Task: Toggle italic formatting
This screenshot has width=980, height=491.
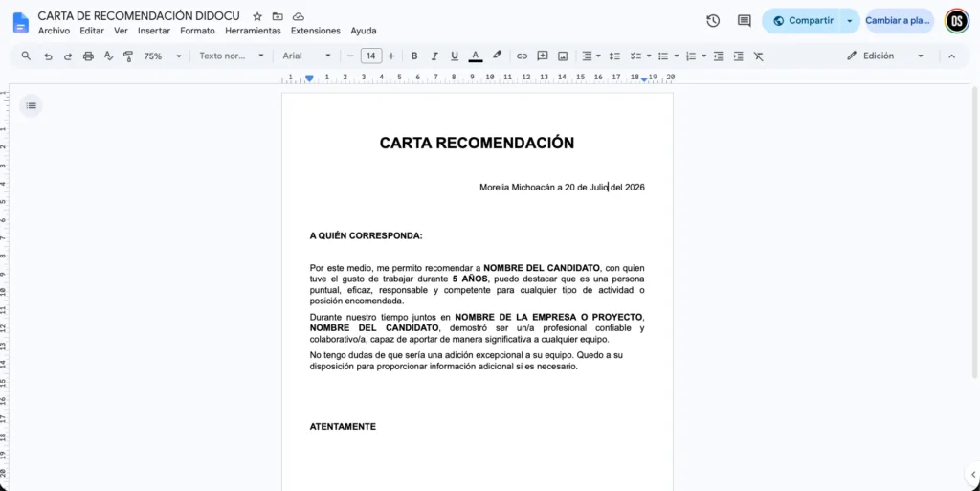Action: click(x=434, y=56)
